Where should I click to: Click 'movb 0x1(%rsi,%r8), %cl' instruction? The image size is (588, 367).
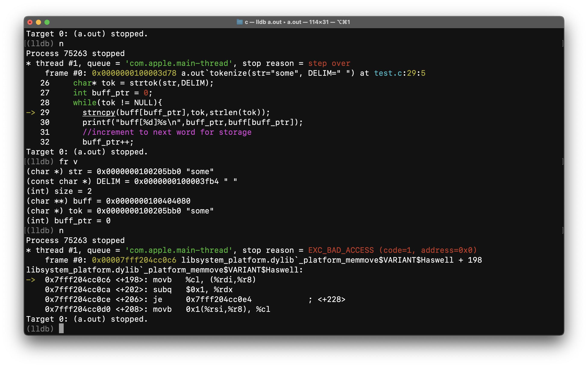tap(212, 309)
